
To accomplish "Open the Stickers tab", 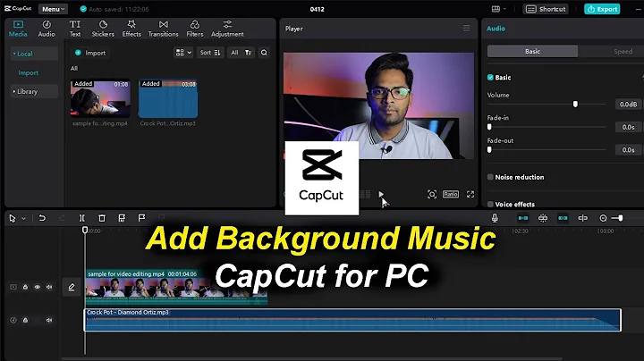I will (x=103, y=29).
